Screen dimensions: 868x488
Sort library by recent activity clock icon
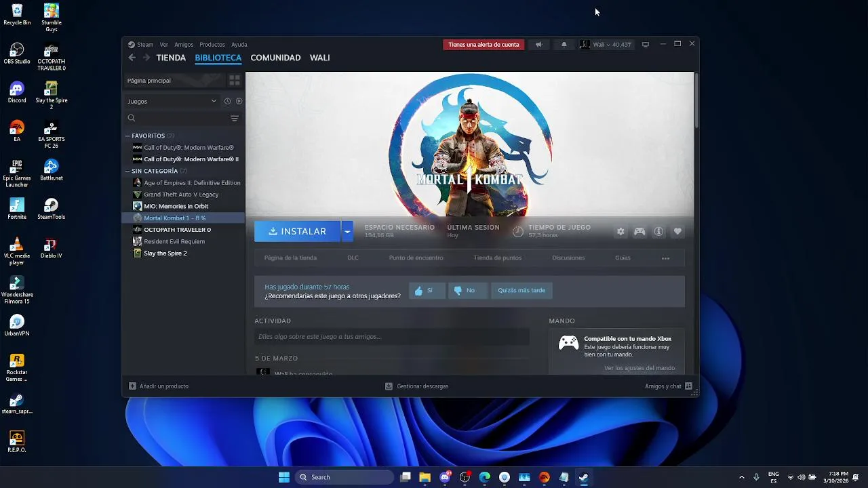(227, 101)
